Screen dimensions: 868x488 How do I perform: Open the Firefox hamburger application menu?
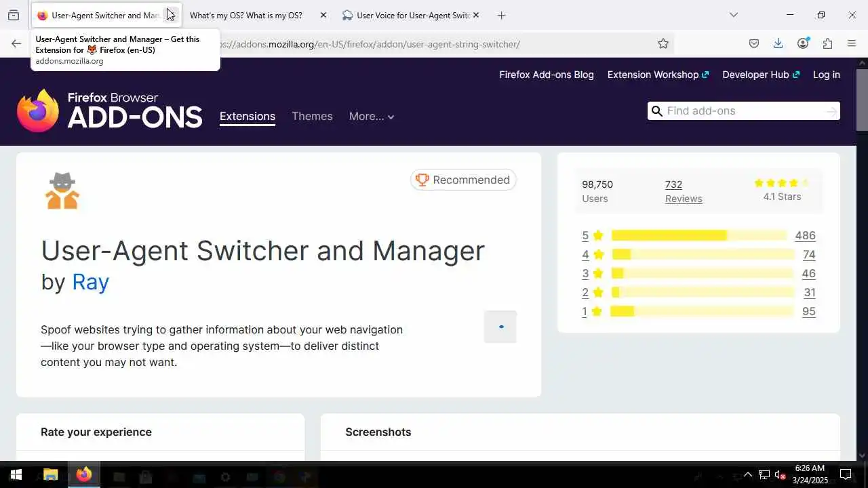tap(852, 43)
